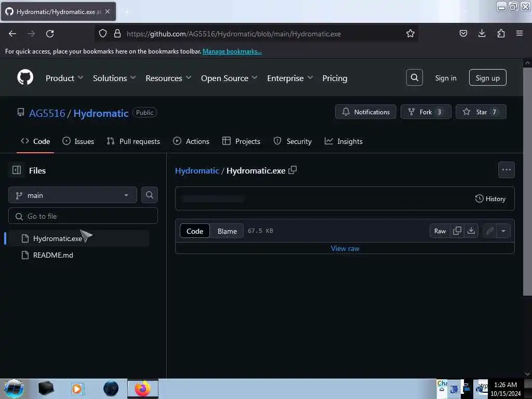Screen dimensions: 532x399
Task: Click the Pricing link
Action: (x=335, y=78)
